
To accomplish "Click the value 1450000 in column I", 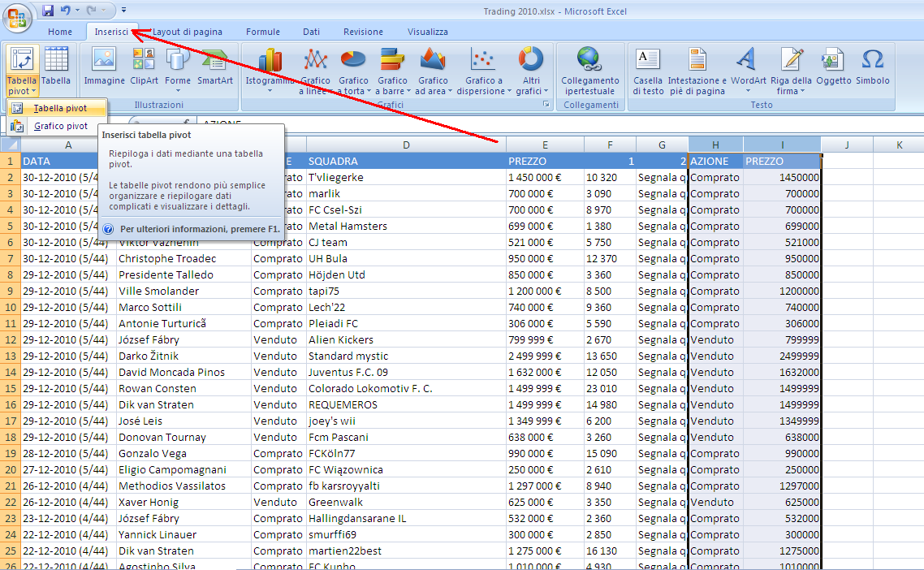I will [x=782, y=178].
